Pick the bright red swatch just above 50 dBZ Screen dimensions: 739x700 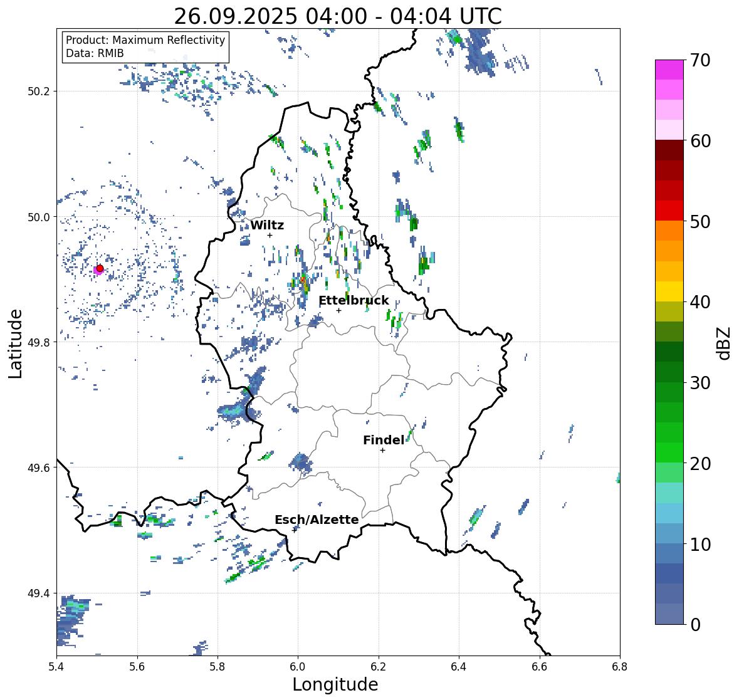[x=669, y=211]
